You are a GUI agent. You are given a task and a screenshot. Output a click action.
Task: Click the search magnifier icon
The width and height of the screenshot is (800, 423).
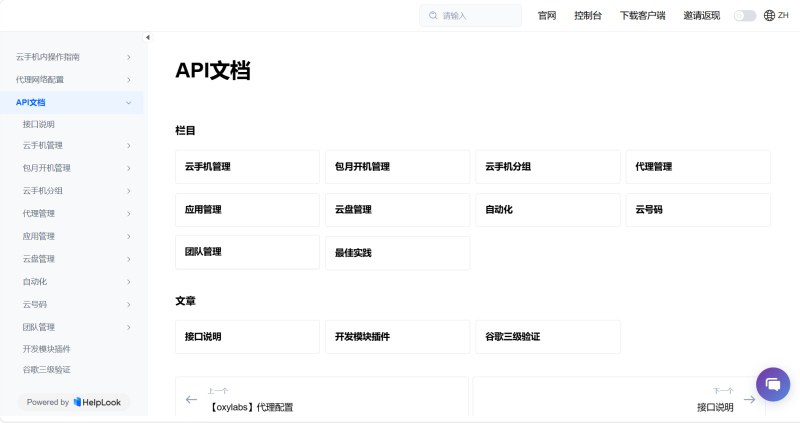coord(433,16)
